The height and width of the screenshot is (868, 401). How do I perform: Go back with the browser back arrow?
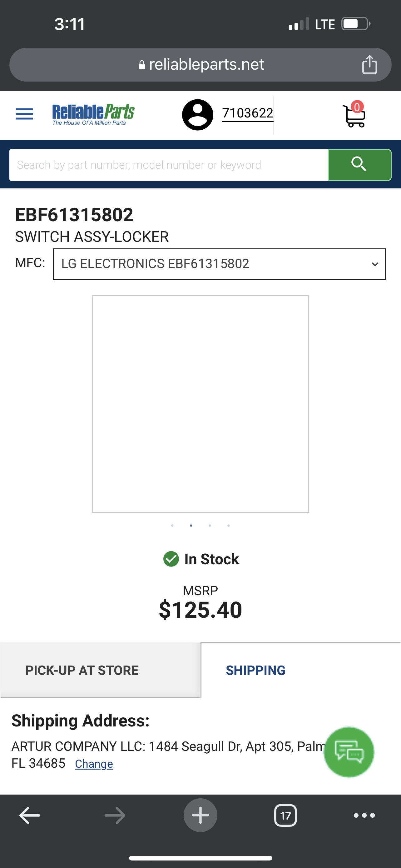coord(30,816)
